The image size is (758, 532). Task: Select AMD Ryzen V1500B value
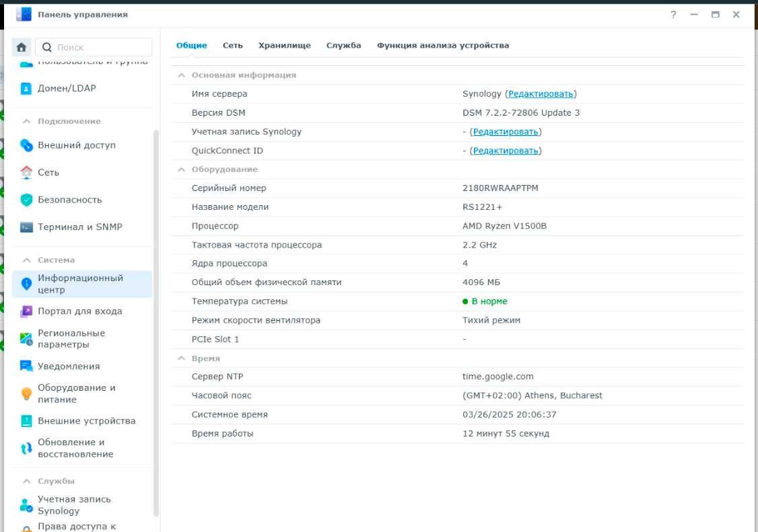[x=504, y=226]
